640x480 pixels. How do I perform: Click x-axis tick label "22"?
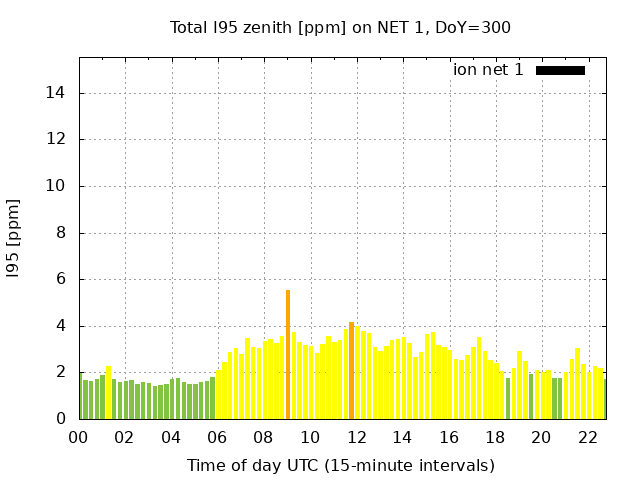point(587,437)
